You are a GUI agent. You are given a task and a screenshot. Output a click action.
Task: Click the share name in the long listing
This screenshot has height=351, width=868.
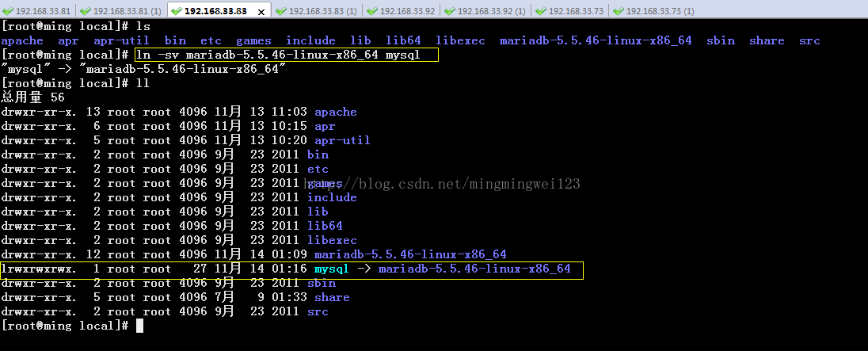coord(332,297)
